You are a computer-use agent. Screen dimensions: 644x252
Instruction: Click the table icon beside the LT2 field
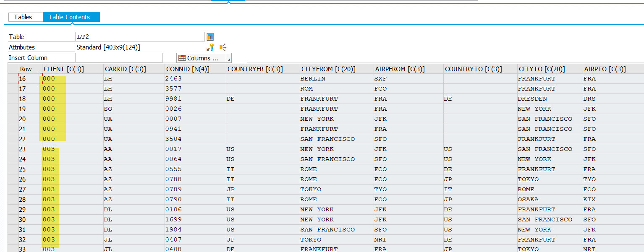tap(210, 37)
